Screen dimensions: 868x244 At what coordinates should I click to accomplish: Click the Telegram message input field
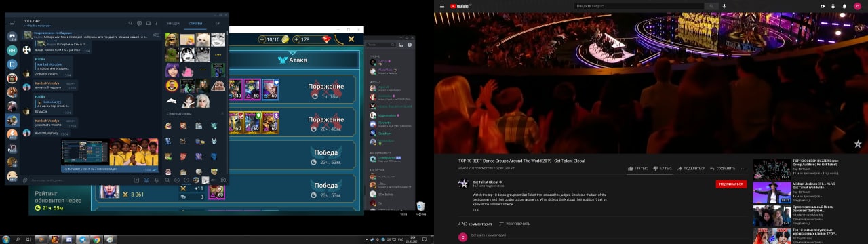point(80,180)
